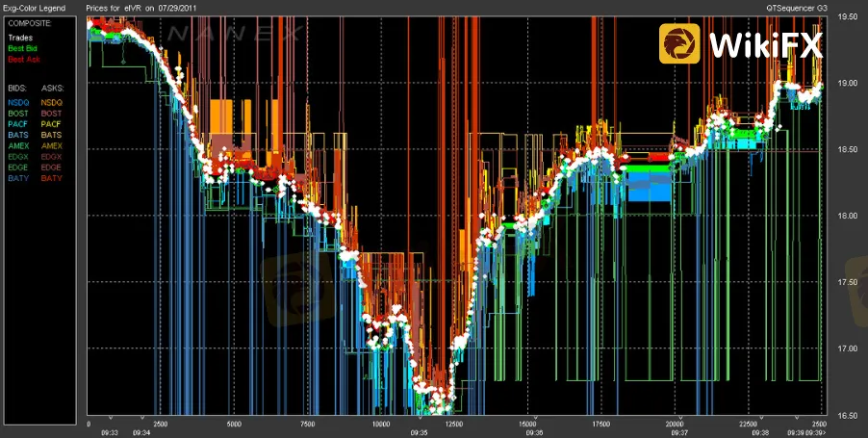Click the chart title showing date 07/29/2011
Screen dimensions: 868x438
pos(147,7)
